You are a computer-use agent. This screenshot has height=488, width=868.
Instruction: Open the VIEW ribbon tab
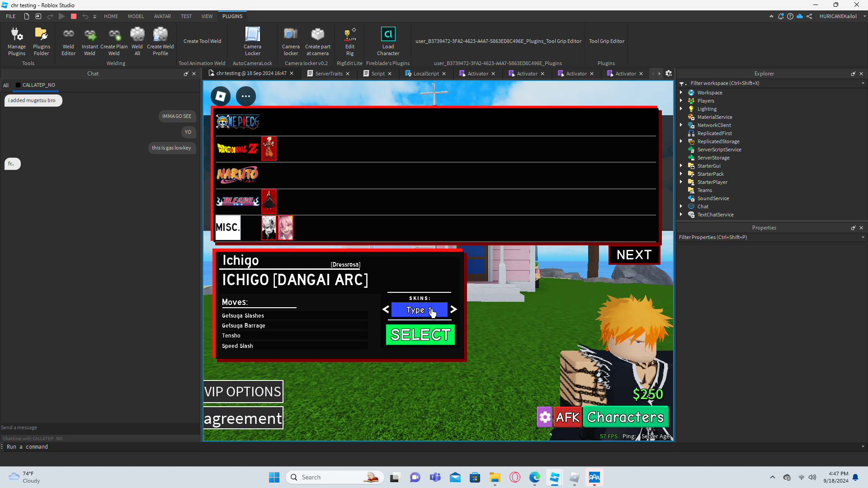[x=207, y=16]
